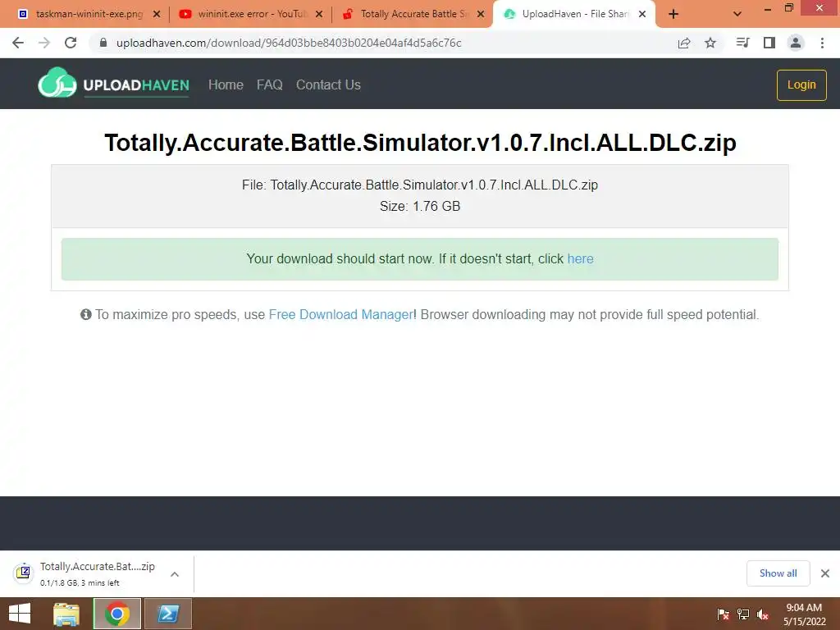Image resolution: width=840 pixels, height=630 pixels.
Task: Click '0.1/1.8 GB, 3 mins left' status
Action: coord(80,583)
